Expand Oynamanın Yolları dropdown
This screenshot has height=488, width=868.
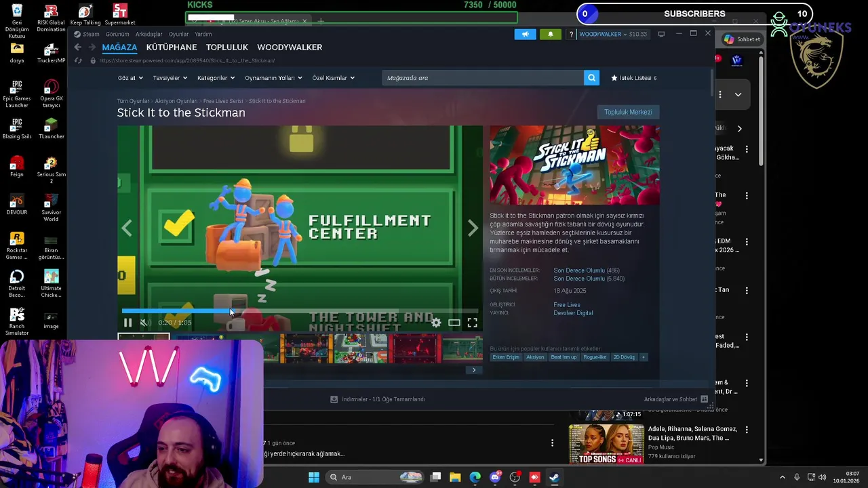pyautogui.click(x=273, y=78)
